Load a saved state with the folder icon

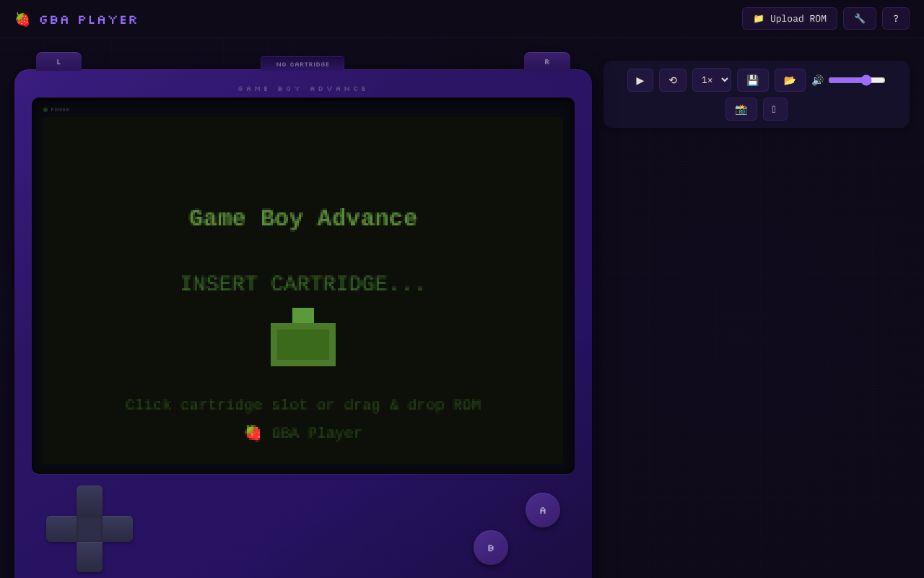tap(790, 80)
